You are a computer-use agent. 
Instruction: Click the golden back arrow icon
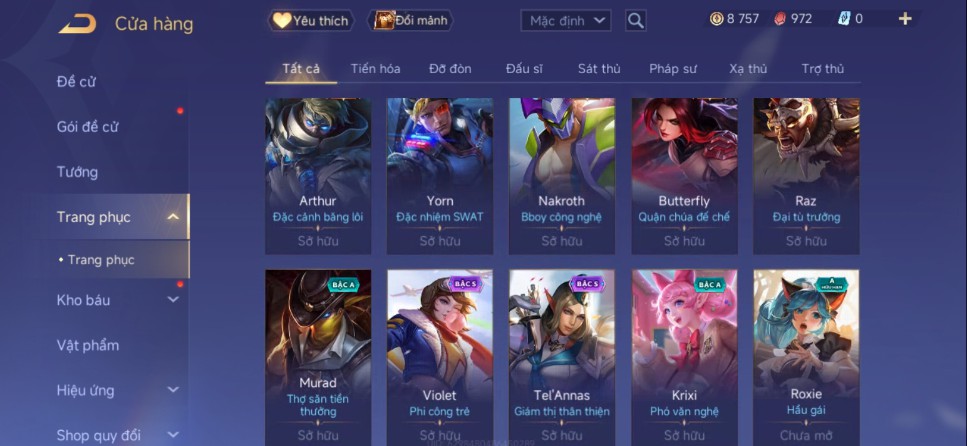pyautogui.click(x=78, y=24)
